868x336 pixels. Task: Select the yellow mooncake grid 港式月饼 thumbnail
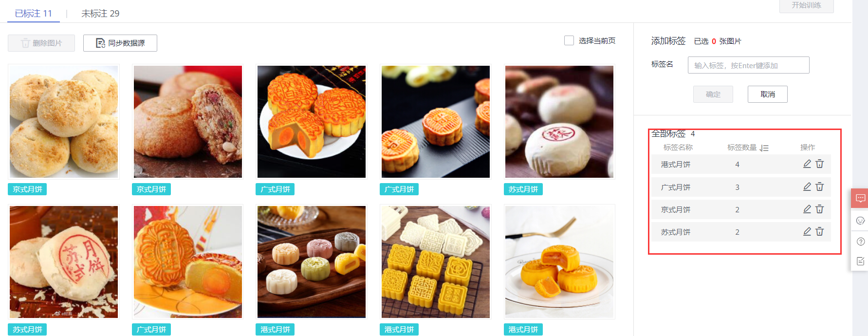436,262
